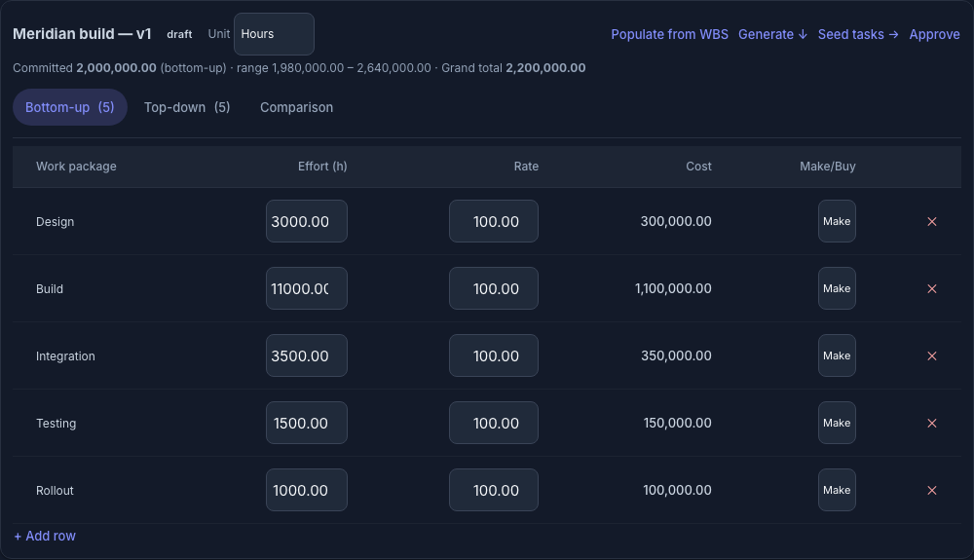
Task: Edit the Testing effort field 1500.00
Action: (307, 423)
